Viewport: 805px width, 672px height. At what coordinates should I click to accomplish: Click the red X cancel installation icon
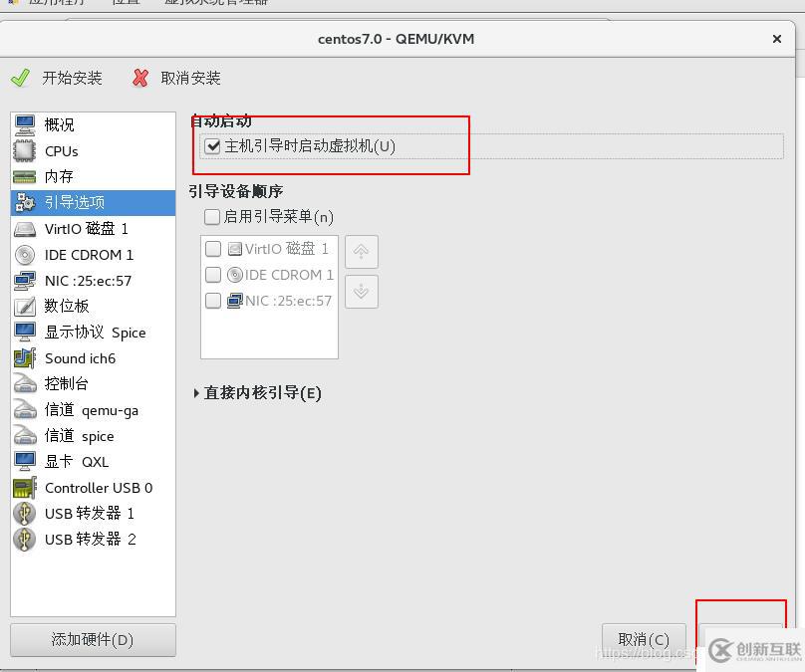pyautogui.click(x=140, y=78)
